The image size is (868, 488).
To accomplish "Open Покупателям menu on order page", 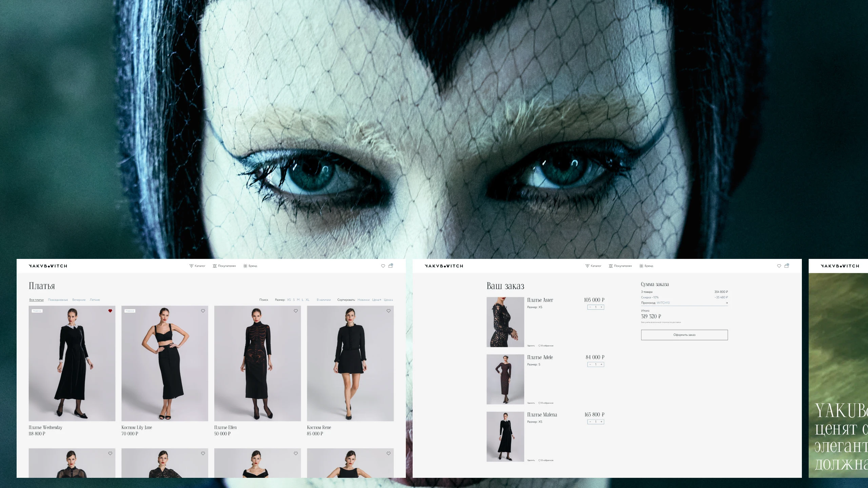I will tap(620, 266).
